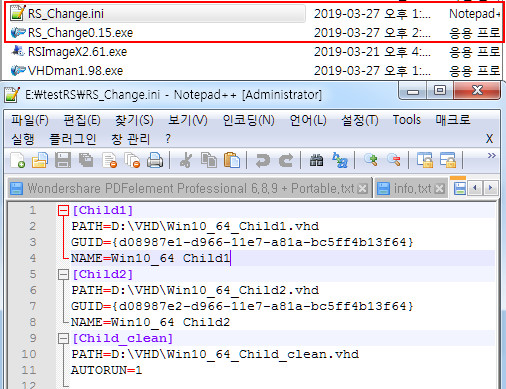Paste from clipboard with paste icon
The image size is (506, 389).
(x=232, y=160)
